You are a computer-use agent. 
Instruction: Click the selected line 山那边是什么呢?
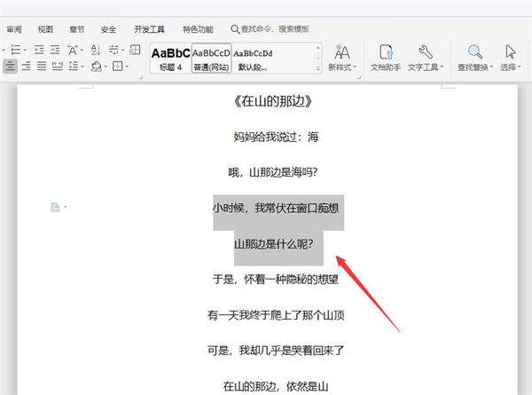[274, 244]
